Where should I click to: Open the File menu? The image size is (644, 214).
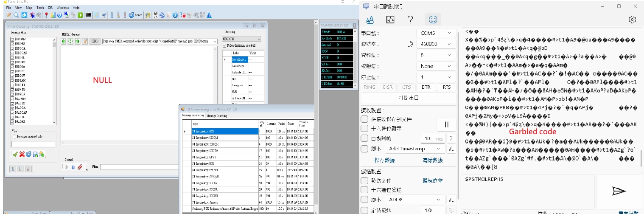[9, 8]
